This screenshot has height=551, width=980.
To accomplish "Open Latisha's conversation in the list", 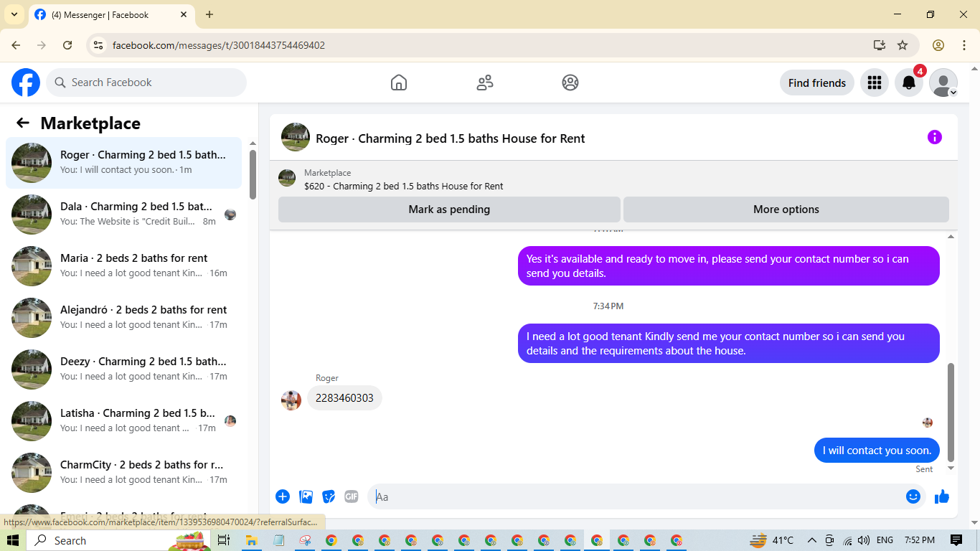I will (123, 421).
